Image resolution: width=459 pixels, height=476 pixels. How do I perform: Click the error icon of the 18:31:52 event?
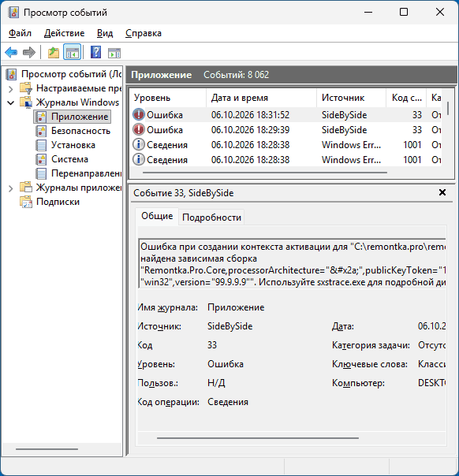point(139,115)
